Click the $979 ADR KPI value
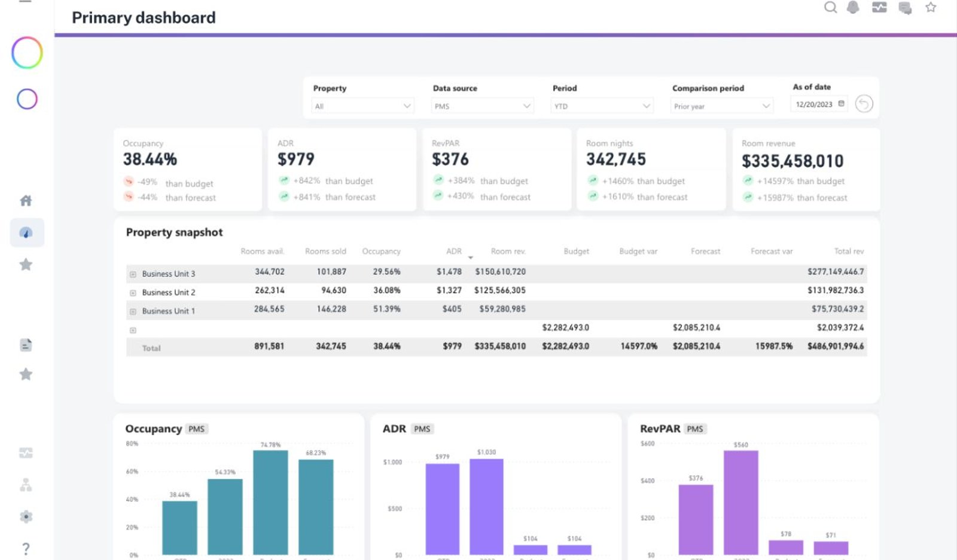957x560 pixels. pyautogui.click(x=295, y=159)
